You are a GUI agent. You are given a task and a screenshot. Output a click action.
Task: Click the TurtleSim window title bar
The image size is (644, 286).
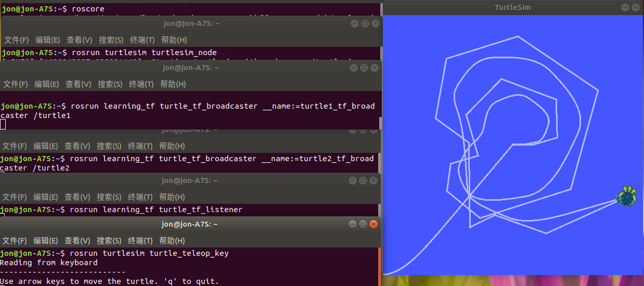point(512,7)
